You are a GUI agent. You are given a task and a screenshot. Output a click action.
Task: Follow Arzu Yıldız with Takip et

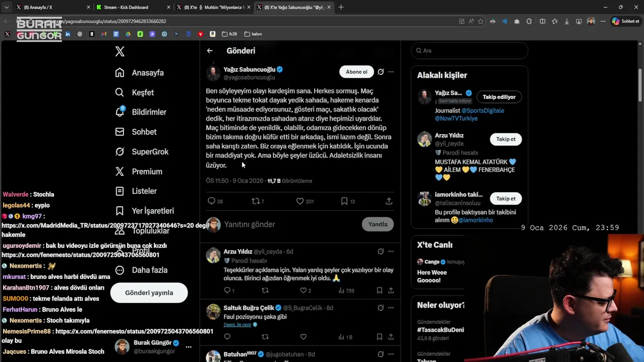[x=506, y=139]
